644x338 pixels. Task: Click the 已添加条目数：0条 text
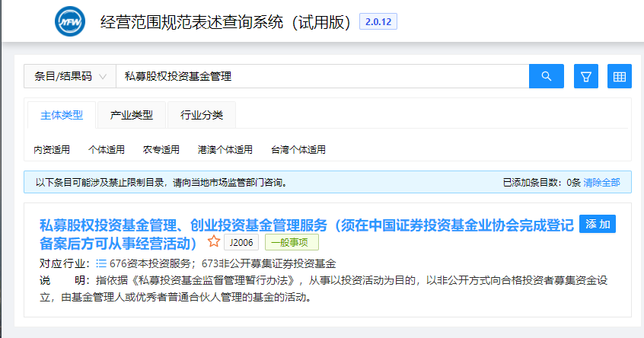[542, 183]
